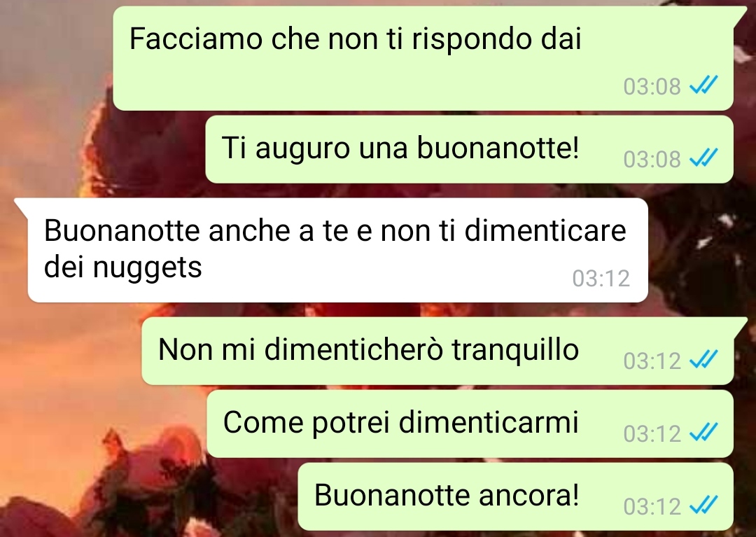Tap the 'Non mi dimenticherò tranquillo' message
The image size is (756, 537).
click(437, 351)
